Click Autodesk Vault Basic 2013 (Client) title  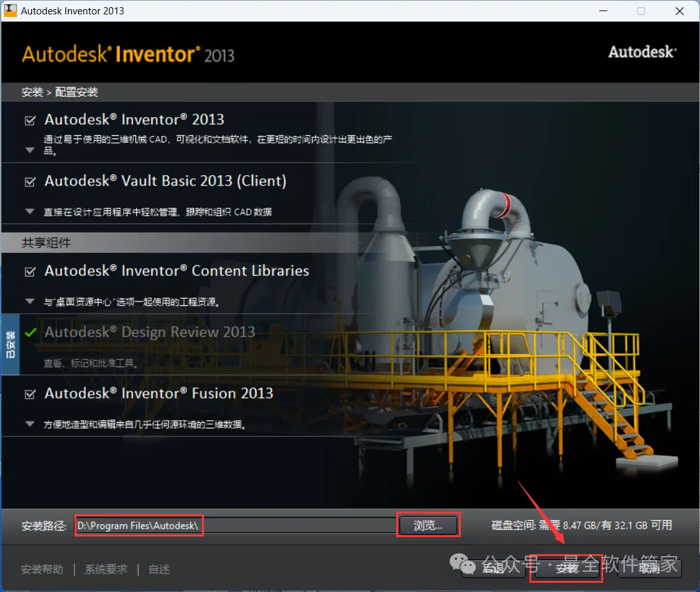(x=165, y=181)
